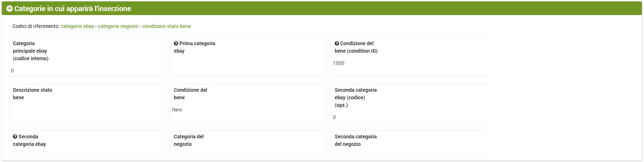Click the 'Categoria principale ebay (codice interno)' label
Viewport: 644px width, 162px height.
(30, 51)
